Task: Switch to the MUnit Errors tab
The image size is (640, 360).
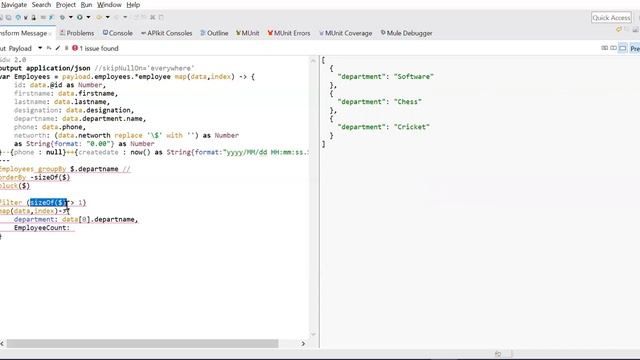Action: 289,33
